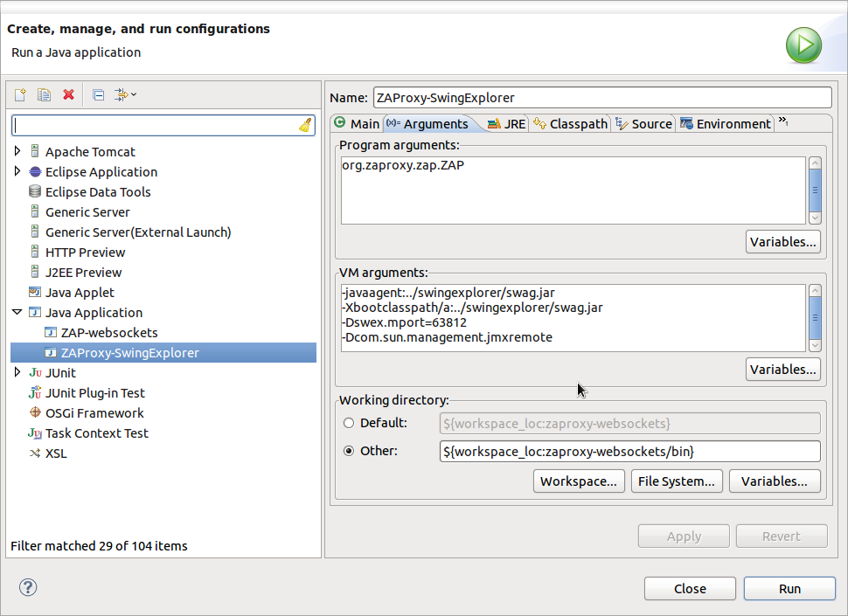Image resolution: width=848 pixels, height=616 pixels.
Task: Click the Other working directory field
Action: click(630, 451)
